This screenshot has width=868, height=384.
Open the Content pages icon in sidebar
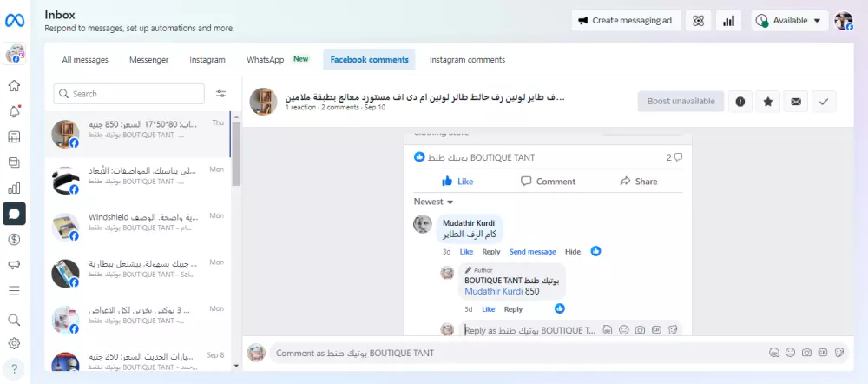coord(15,162)
